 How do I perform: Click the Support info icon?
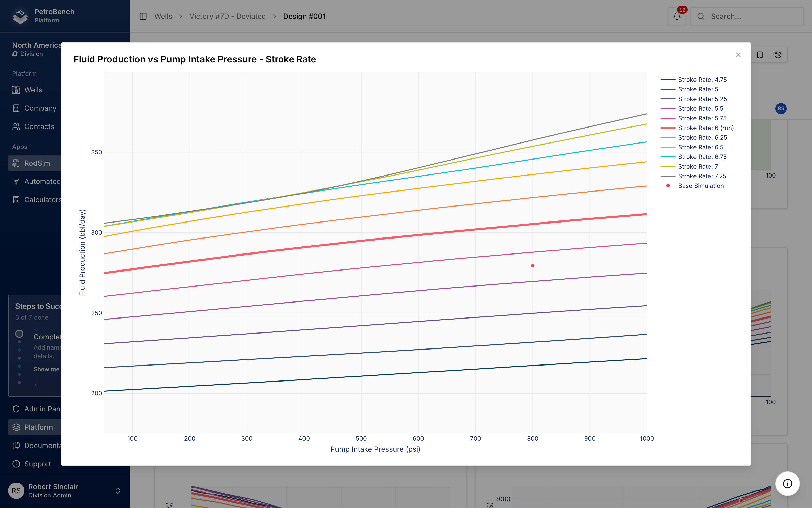[x=16, y=464]
